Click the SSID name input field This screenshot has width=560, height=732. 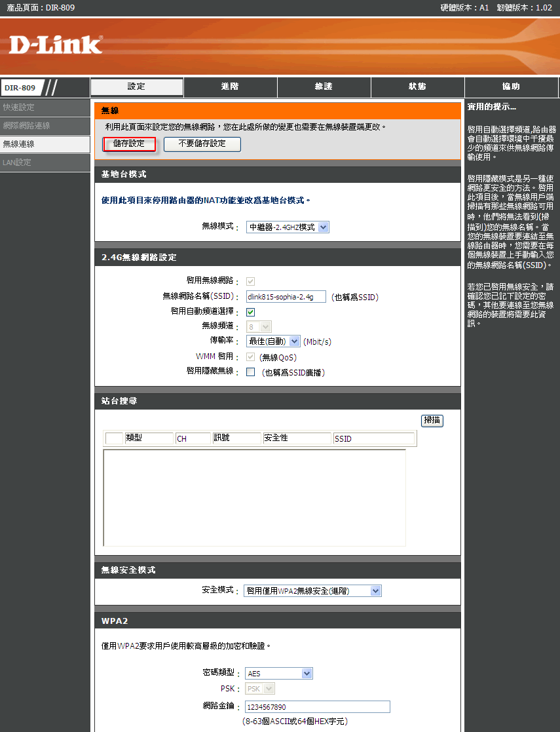click(x=286, y=297)
